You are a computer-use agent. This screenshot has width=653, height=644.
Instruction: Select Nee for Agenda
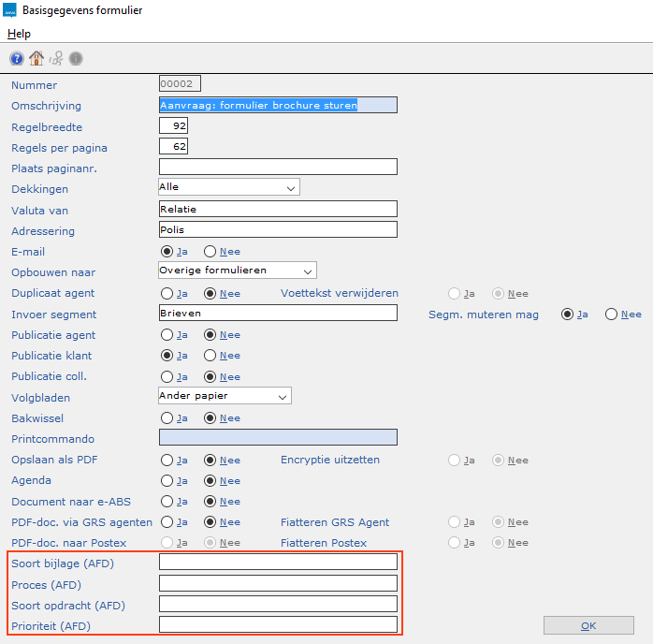[x=210, y=481]
